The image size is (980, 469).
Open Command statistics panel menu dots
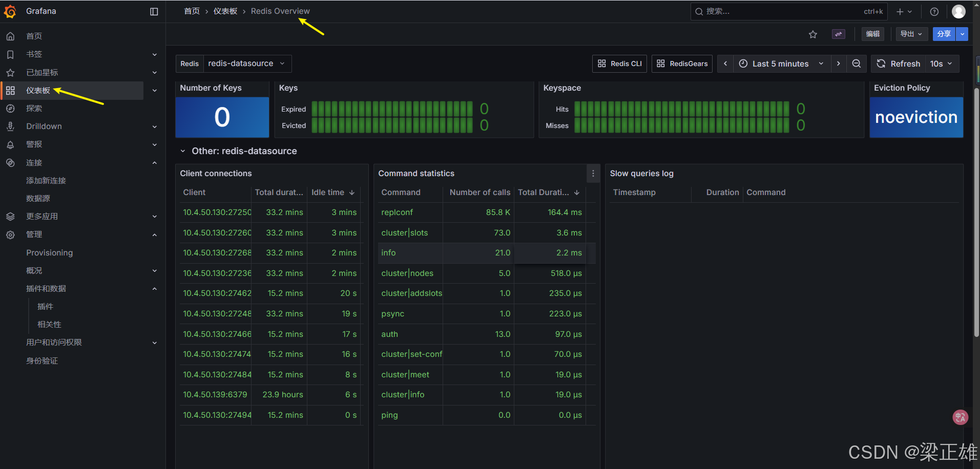[593, 174]
